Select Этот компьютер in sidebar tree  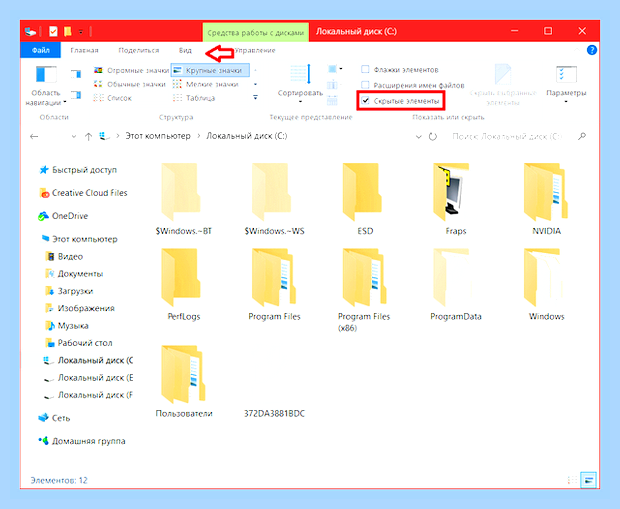[79, 239]
